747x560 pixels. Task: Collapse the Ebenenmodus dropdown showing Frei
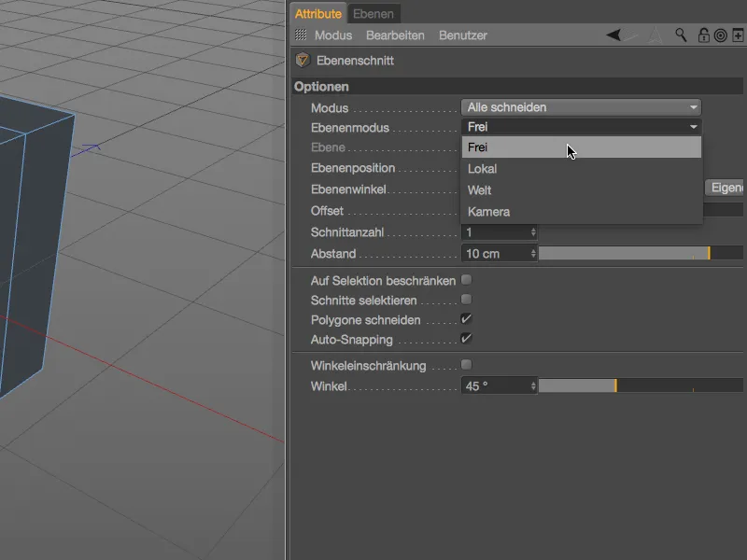581,127
